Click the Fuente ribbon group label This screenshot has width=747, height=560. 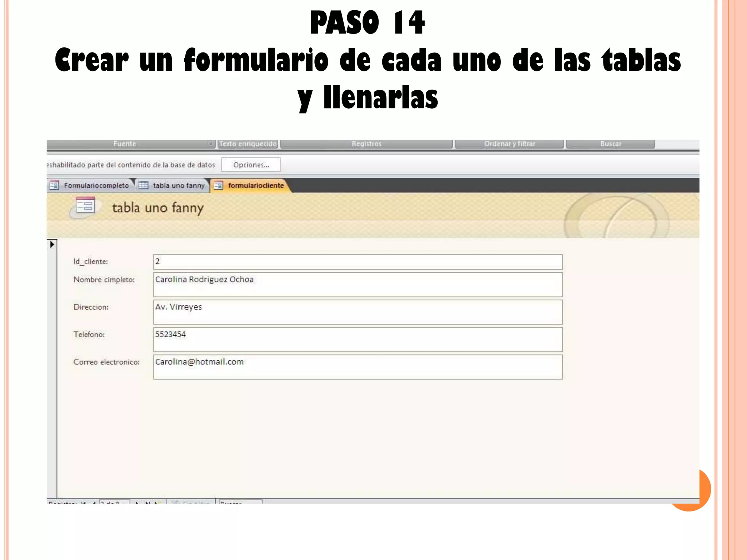click(124, 144)
